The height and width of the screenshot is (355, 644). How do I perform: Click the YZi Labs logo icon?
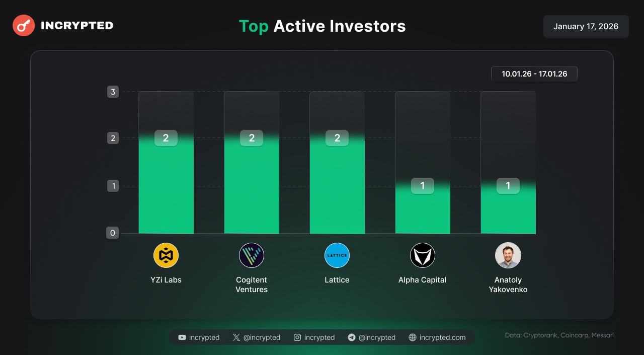point(166,255)
